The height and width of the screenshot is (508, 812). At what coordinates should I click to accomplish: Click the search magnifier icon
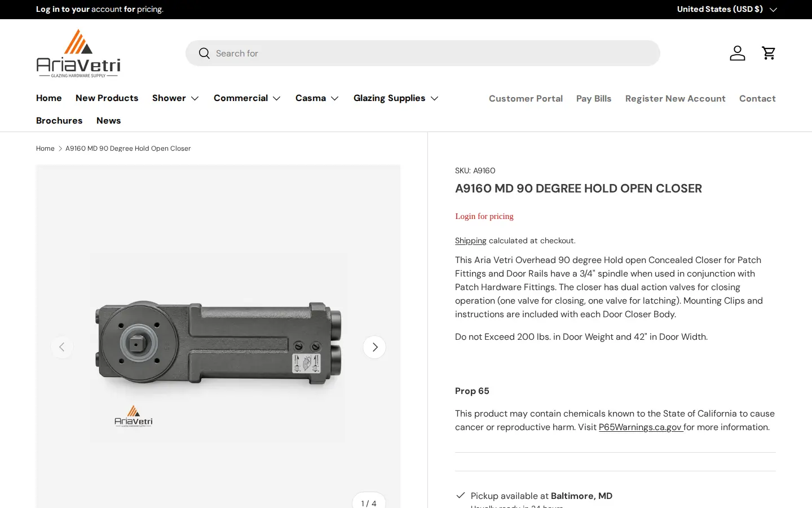pyautogui.click(x=204, y=53)
